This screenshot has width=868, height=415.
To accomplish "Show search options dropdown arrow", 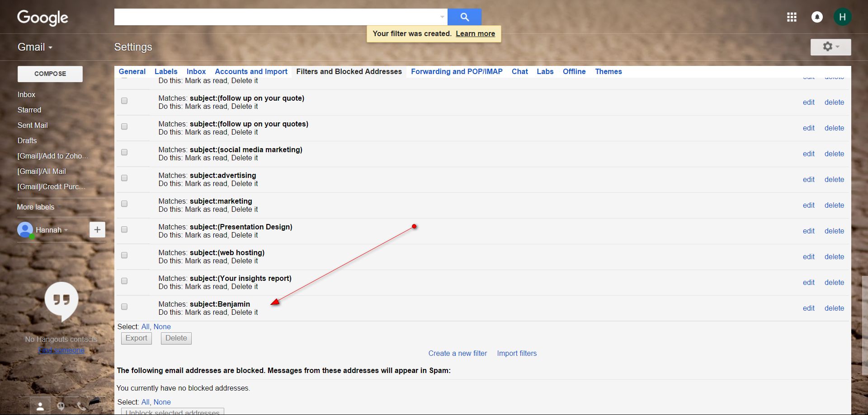I will pos(442,17).
